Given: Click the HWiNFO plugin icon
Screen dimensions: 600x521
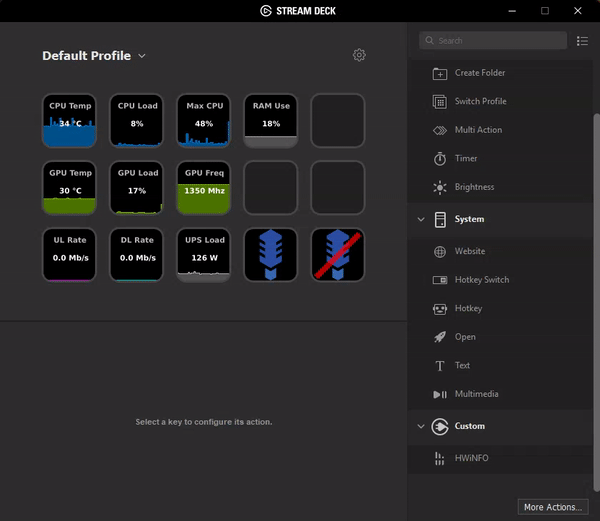Looking at the screenshot, I should point(440,458).
